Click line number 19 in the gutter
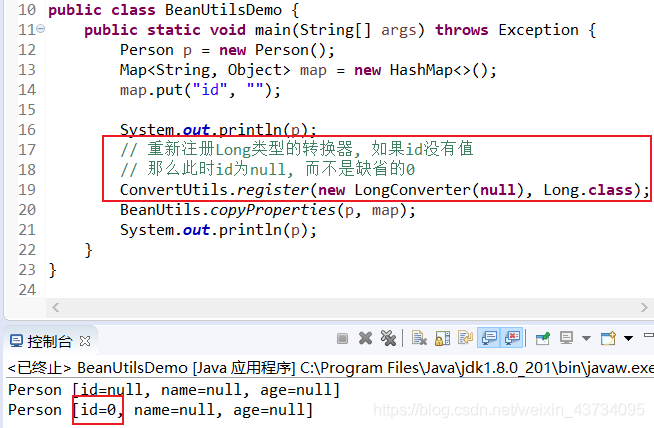This screenshot has width=654, height=428. click(x=27, y=190)
